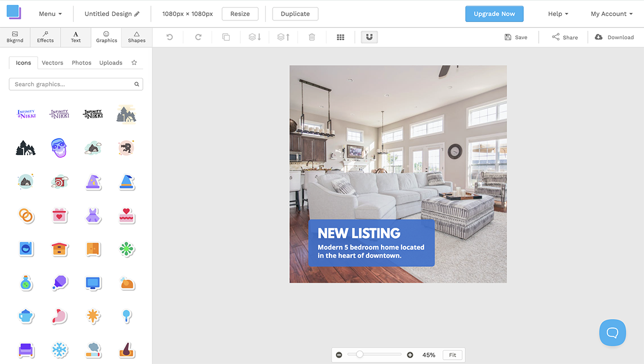Image resolution: width=644 pixels, height=364 pixels.
Task: Toggle the grid overlay icon
Action: 340,37
